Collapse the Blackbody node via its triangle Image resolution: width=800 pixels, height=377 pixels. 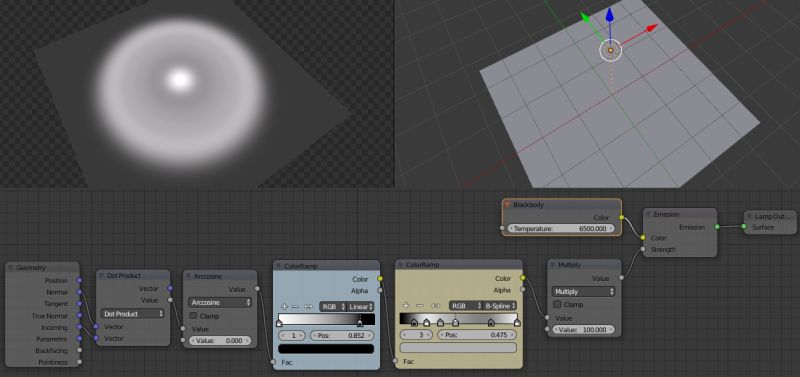[508, 205]
